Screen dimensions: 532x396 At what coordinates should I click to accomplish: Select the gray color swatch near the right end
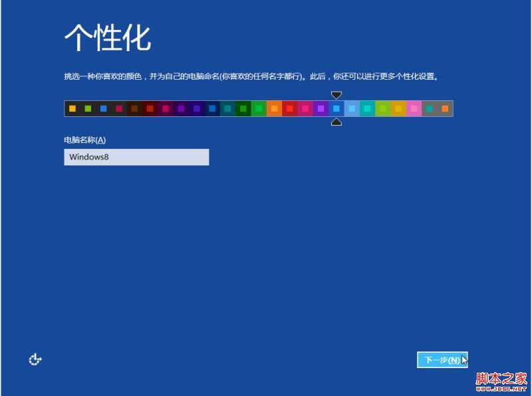point(429,108)
